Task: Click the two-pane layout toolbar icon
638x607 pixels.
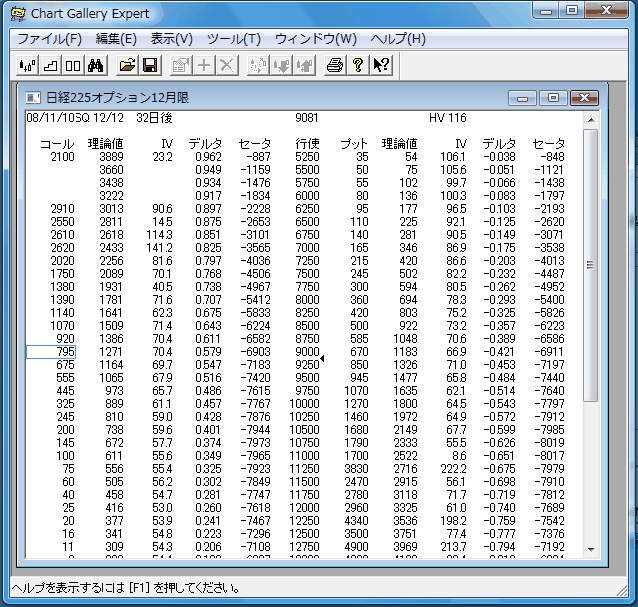Action: tap(73, 65)
